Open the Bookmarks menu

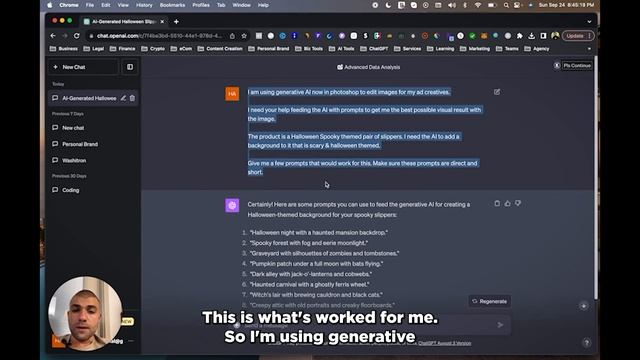pos(172,5)
